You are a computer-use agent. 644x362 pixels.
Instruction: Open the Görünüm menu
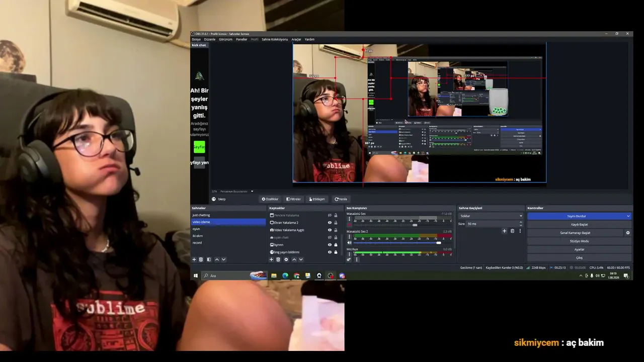coord(225,39)
